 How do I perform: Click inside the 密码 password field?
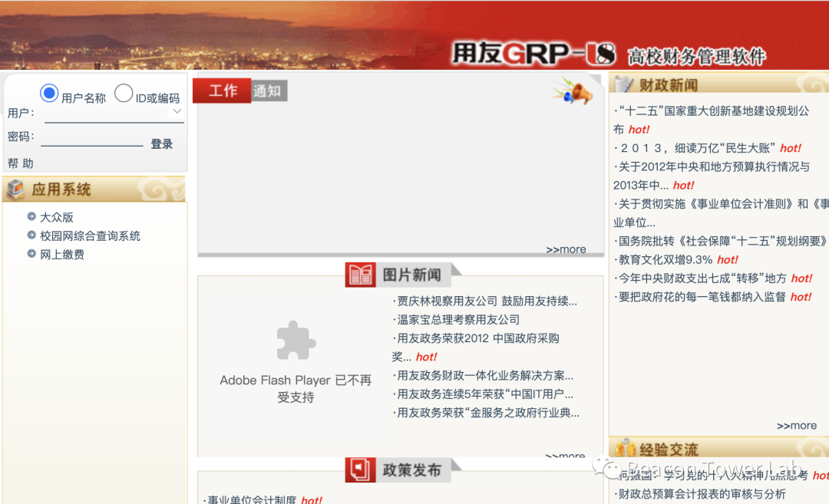[x=92, y=143]
